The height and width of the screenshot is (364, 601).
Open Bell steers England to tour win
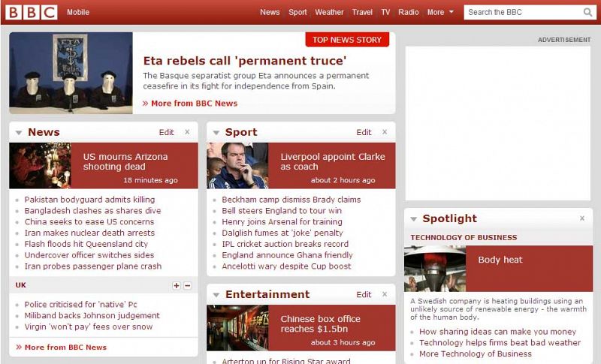tap(282, 211)
